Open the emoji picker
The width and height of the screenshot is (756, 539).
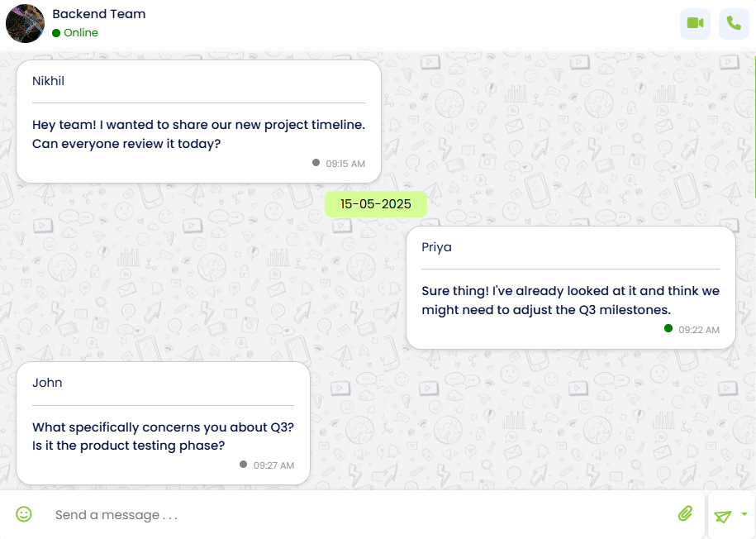(24, 514)
